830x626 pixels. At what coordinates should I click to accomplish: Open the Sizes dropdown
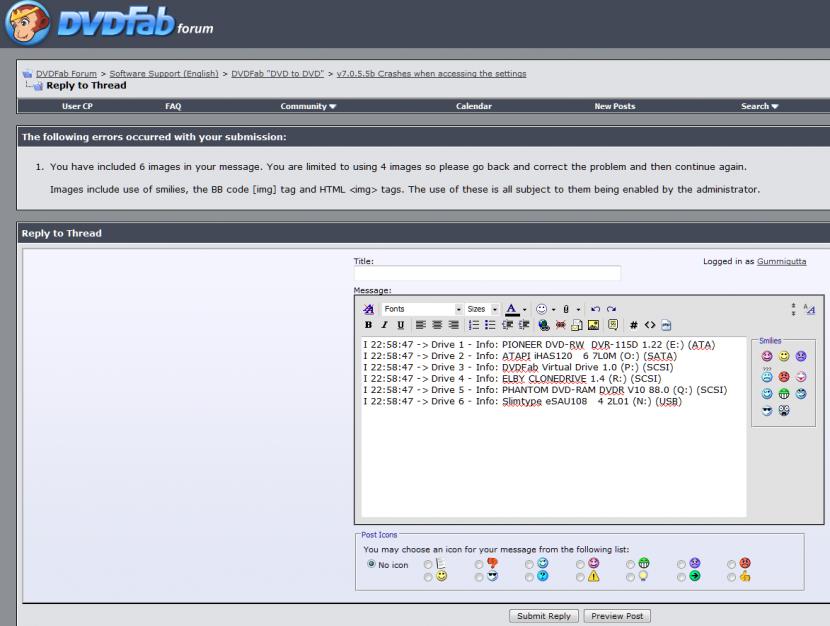(482, 309)
